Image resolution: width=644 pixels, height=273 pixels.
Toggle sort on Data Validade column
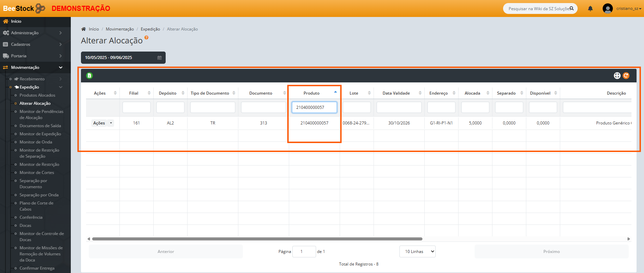(x=420, y=93)
